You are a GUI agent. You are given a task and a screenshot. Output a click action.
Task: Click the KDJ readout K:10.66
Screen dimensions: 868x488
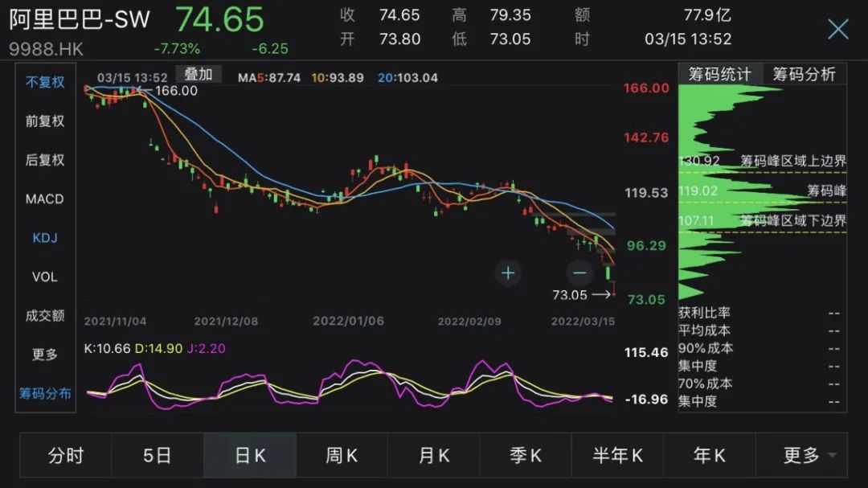(x=108, y=348)
